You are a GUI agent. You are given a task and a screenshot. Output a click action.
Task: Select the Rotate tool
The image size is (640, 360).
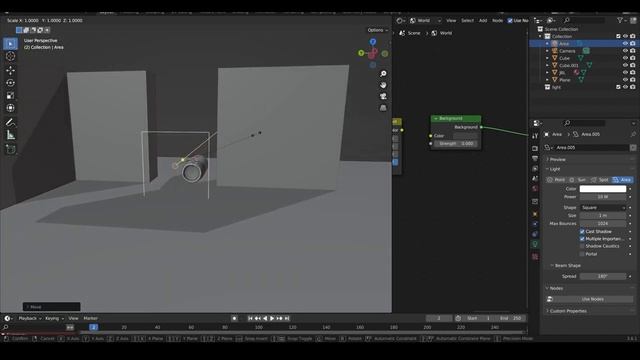(11, 83)
